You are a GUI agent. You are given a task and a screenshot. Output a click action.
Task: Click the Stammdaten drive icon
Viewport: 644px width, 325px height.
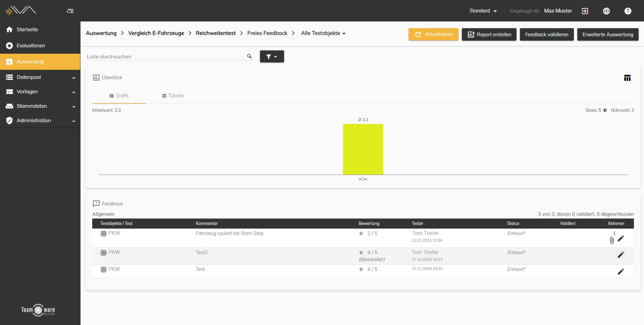[9, 106]
